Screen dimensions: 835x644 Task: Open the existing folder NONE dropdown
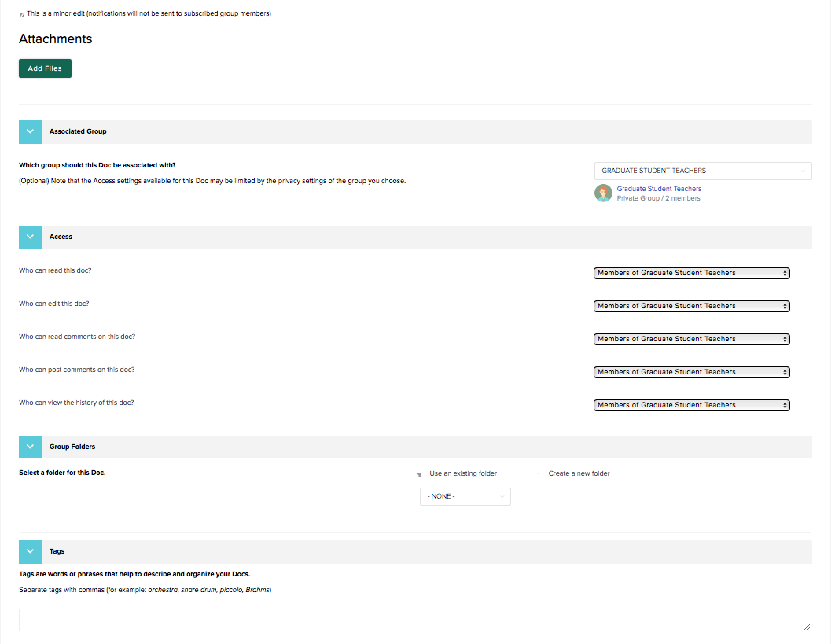tap(465, 496)
